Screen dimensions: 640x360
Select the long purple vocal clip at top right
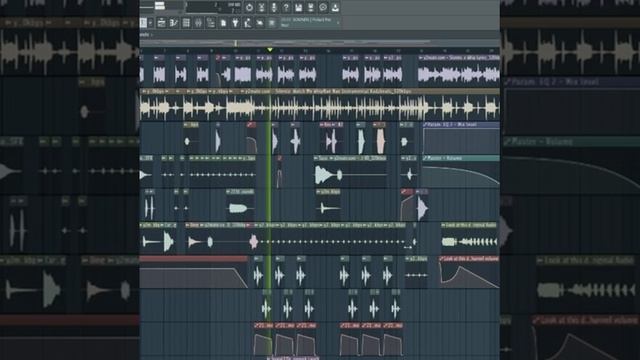pyautogui.click(x=459, y=71)
